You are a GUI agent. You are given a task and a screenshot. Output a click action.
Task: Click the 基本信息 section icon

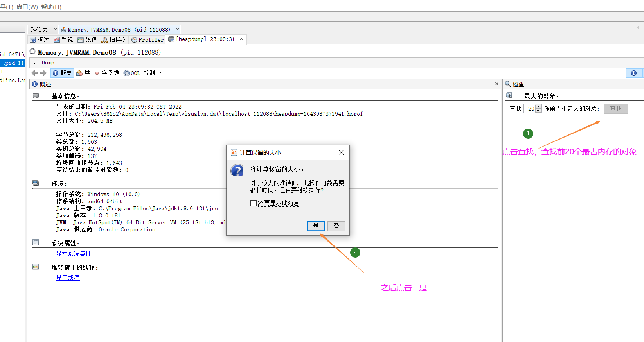[x=36, y=96]
